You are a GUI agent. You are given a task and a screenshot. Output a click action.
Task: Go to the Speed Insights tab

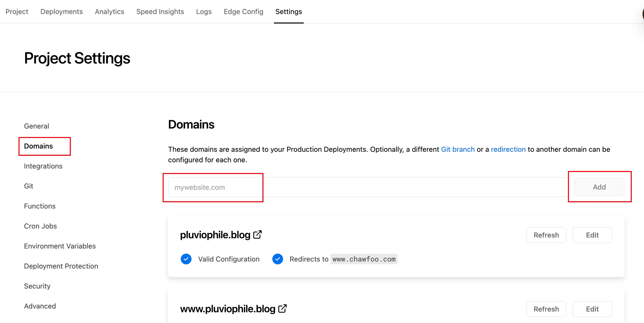(x=160, y=11)
